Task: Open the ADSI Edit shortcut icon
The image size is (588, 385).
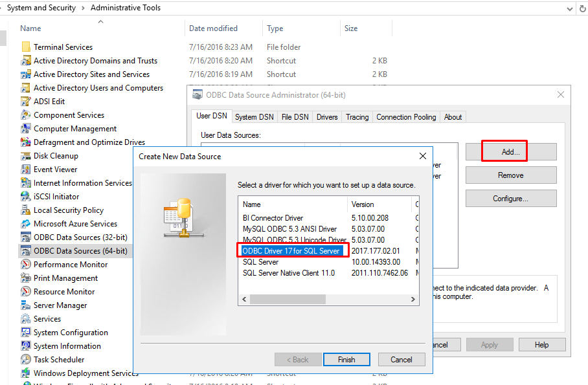Action: 26,102
